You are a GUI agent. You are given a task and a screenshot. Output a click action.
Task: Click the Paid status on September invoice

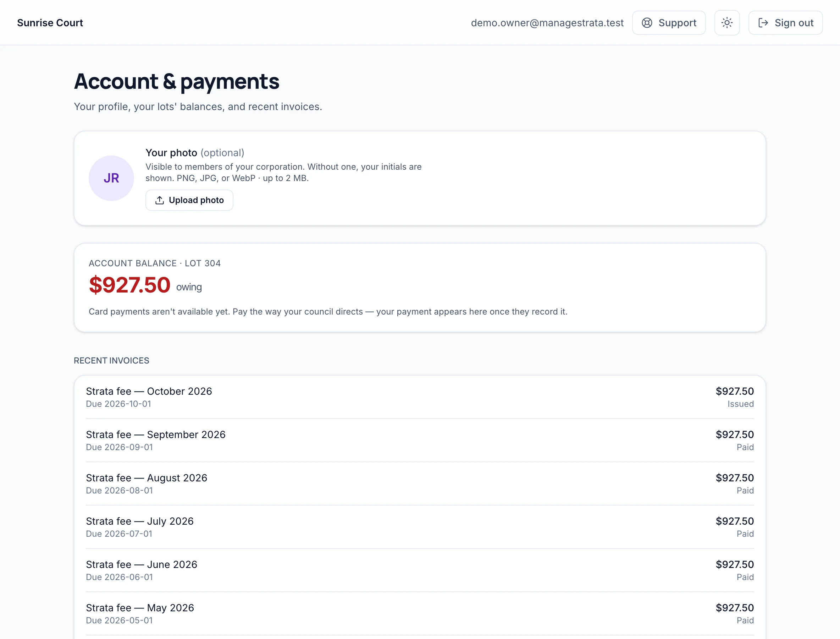pyautogui.click(x=745, y=447)
